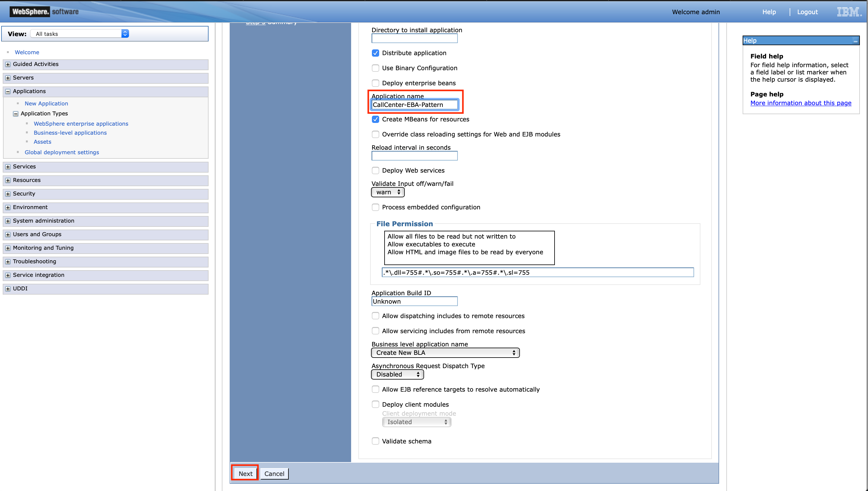Click the Logout menu item

point(807,12)
